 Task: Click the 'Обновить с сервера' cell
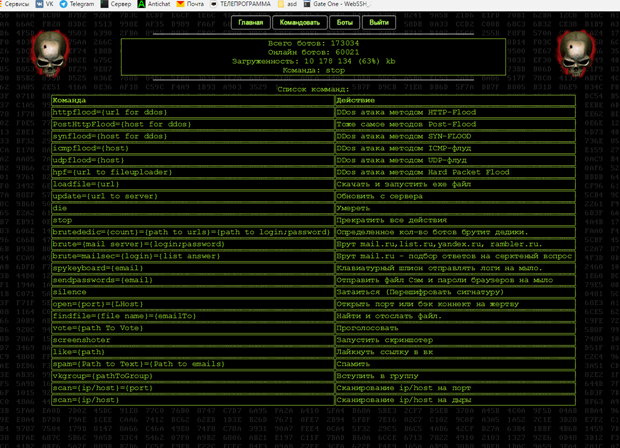click(455, 196)
